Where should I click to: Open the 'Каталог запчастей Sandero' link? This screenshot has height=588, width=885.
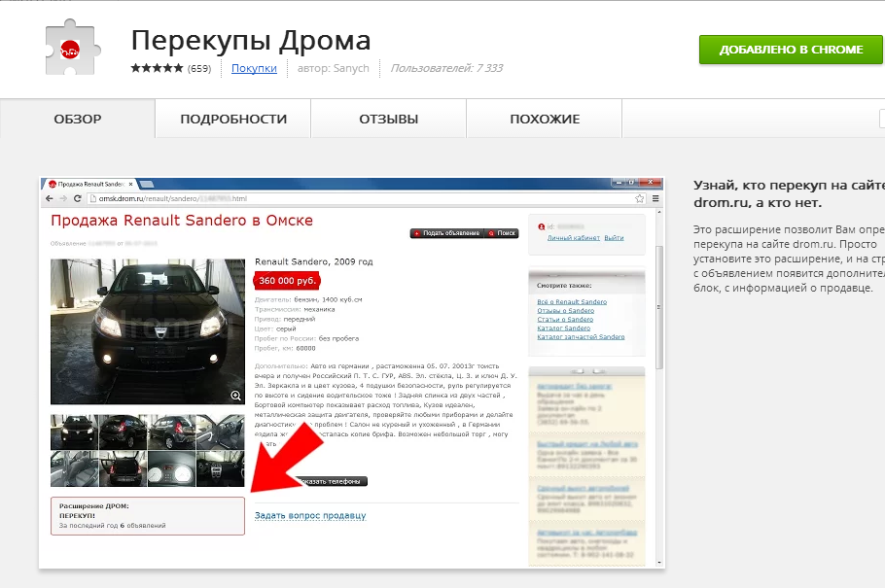581,337
